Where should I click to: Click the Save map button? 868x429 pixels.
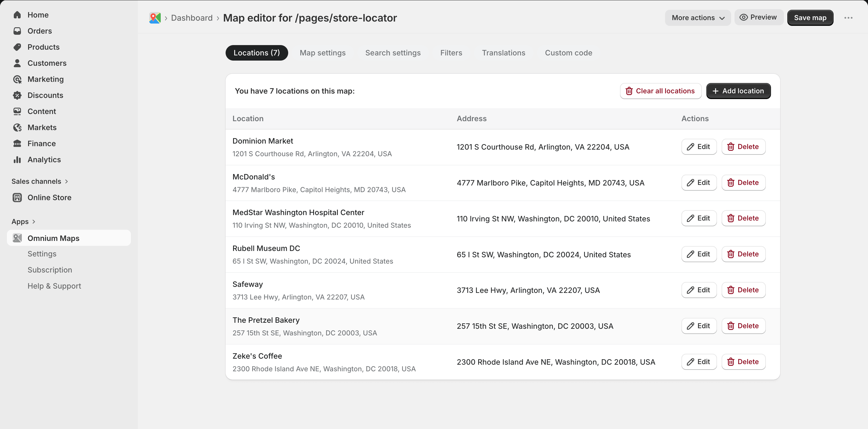point(810,18)
